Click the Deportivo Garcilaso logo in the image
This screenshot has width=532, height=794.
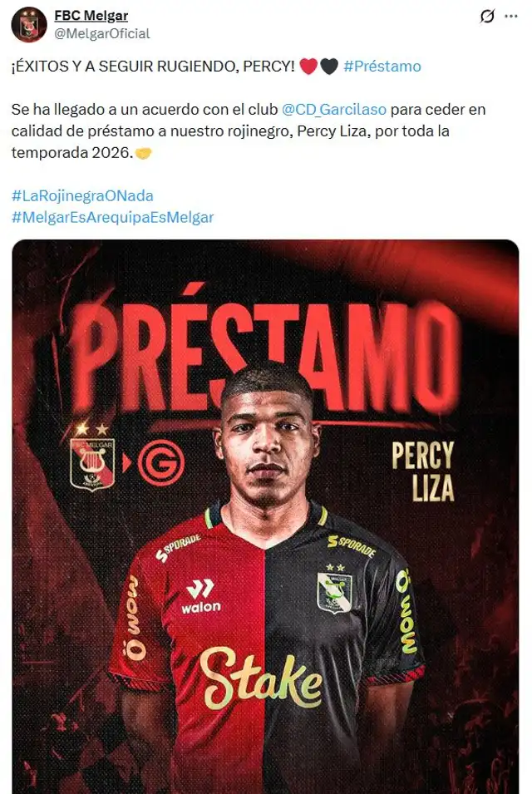(x=158, y=460)
